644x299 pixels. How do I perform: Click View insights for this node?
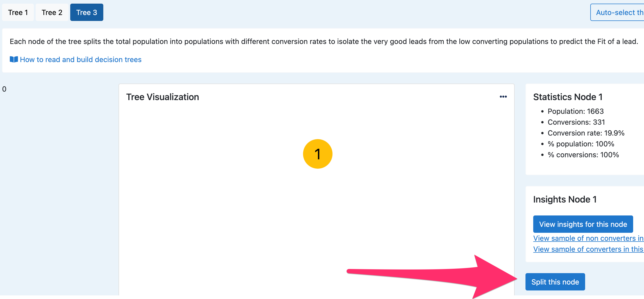(x=583, y=224)
